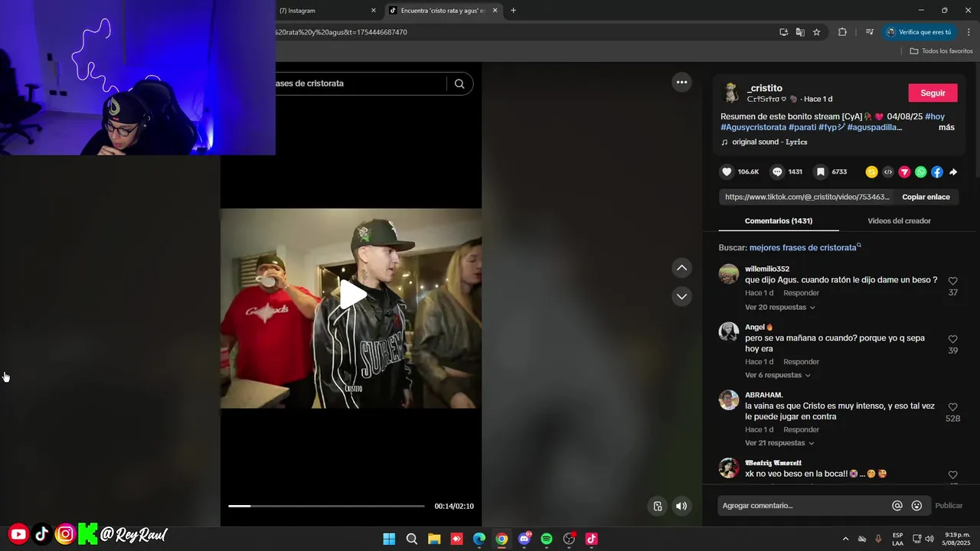Reply to Angel's comment
This screenshot has width=980, height=551.
801,362
